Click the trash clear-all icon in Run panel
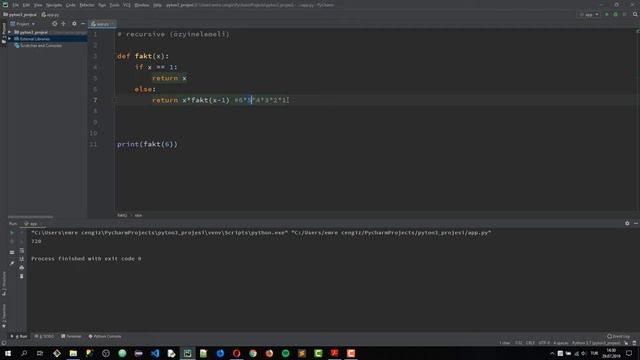The image size is (640, 360). tap(22, 276)
